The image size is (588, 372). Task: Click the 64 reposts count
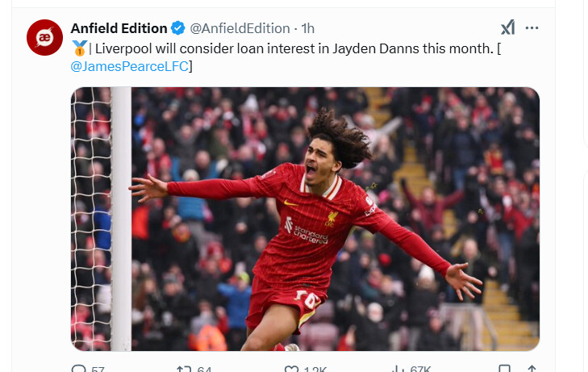pyautogui.click(x=204, y=370)
